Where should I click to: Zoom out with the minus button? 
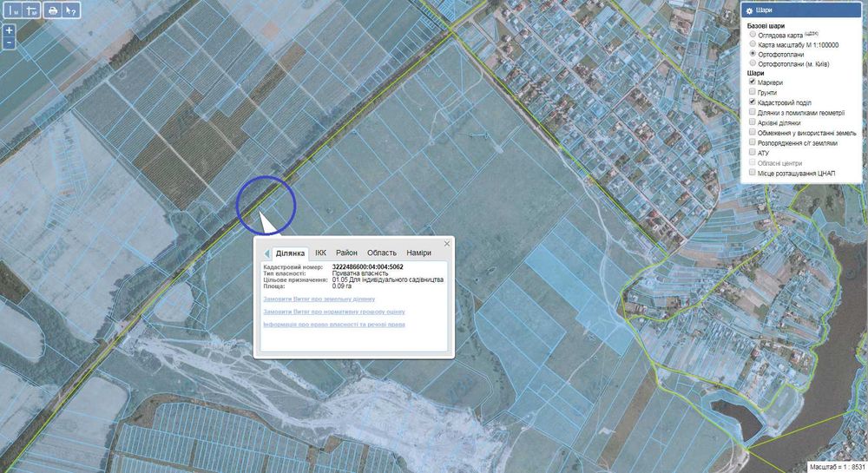(x=9, y=43)
